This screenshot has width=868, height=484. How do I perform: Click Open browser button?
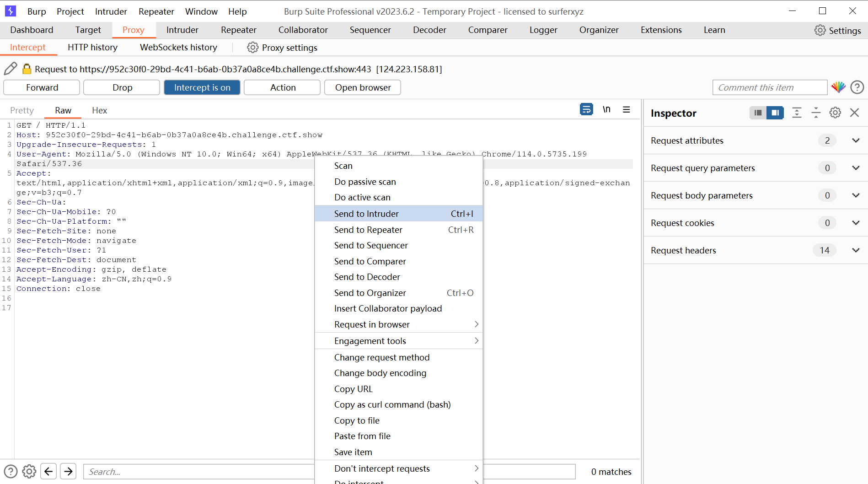(363, 87)
